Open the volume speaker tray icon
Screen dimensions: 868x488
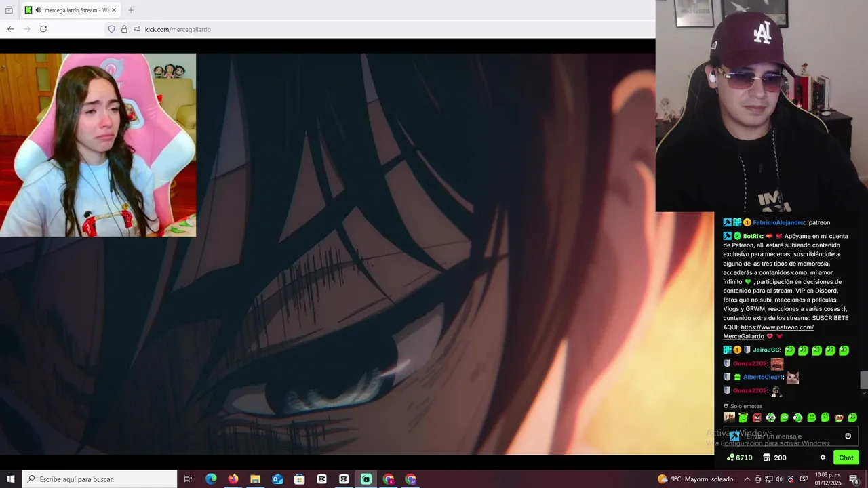pos(780,479)
